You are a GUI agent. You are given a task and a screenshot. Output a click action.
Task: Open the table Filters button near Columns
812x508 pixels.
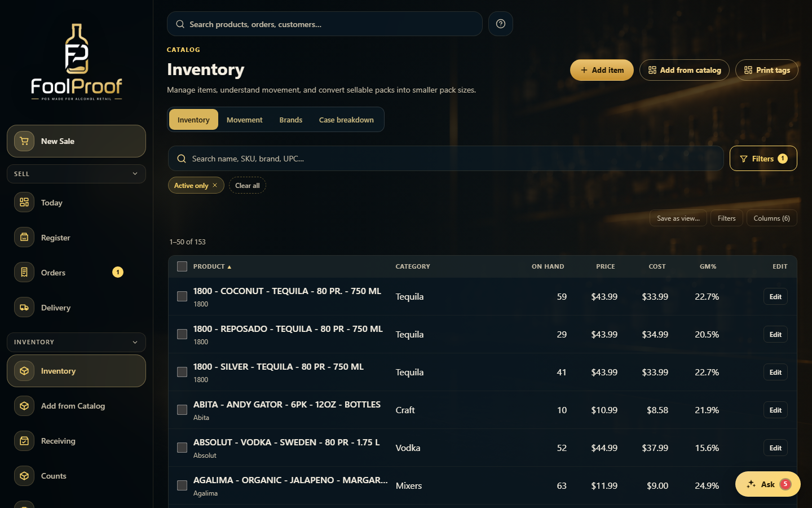pyautogui.click(x=726, y=218)
